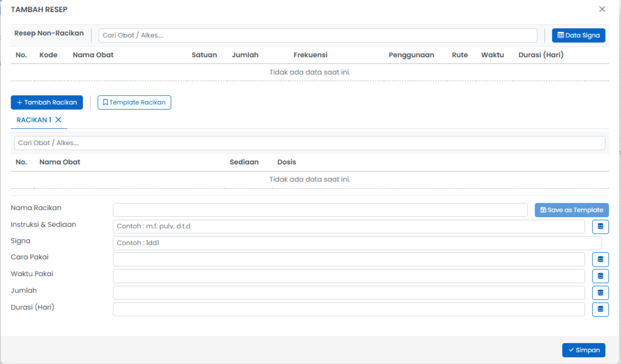This screenshot has width=621, height=364.
Task: Click database icon beside Instruksi & Sediaan field
Action: 600,226
